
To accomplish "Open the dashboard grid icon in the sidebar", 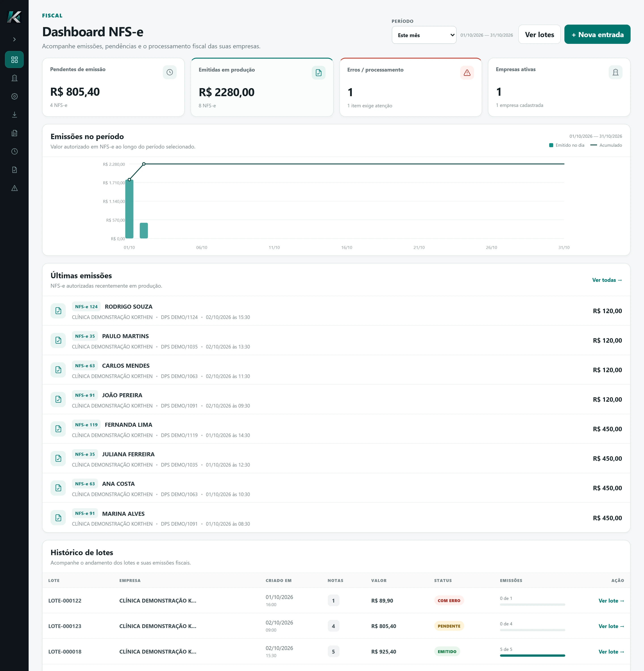I will (14, 59).
